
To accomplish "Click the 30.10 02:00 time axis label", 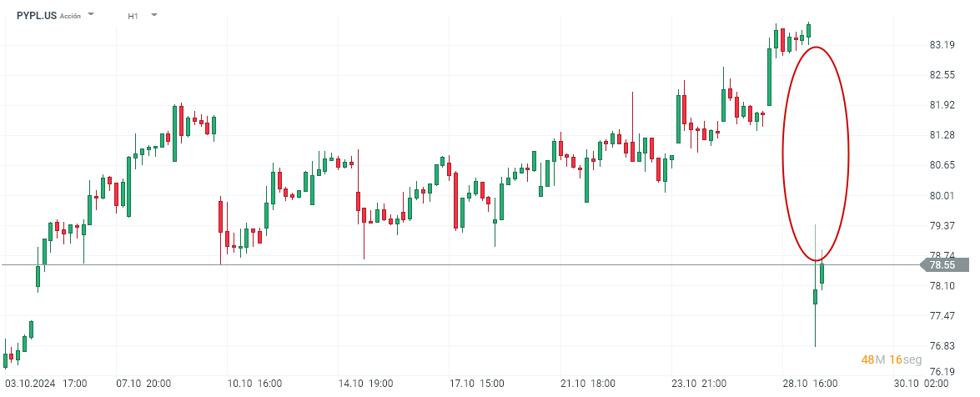I will click(x=921, y=384).
